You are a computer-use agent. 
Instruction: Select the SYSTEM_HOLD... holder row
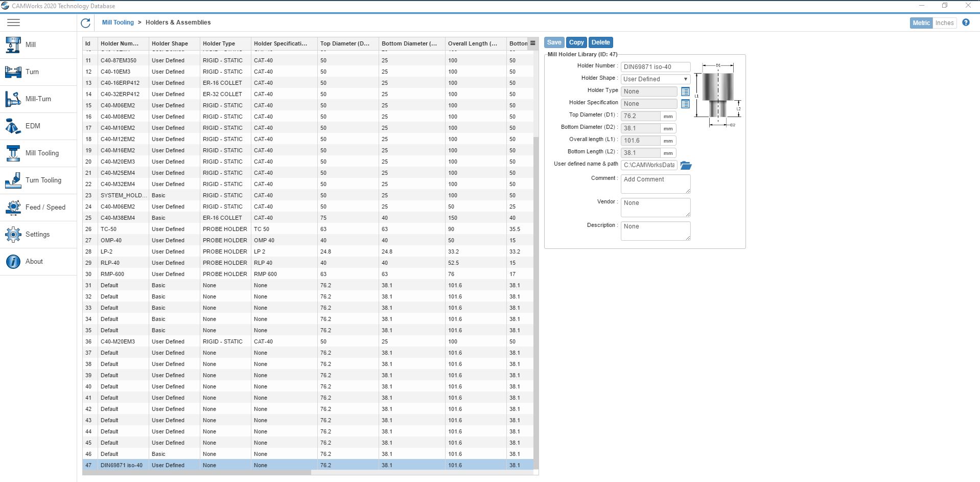coord(308,195)
